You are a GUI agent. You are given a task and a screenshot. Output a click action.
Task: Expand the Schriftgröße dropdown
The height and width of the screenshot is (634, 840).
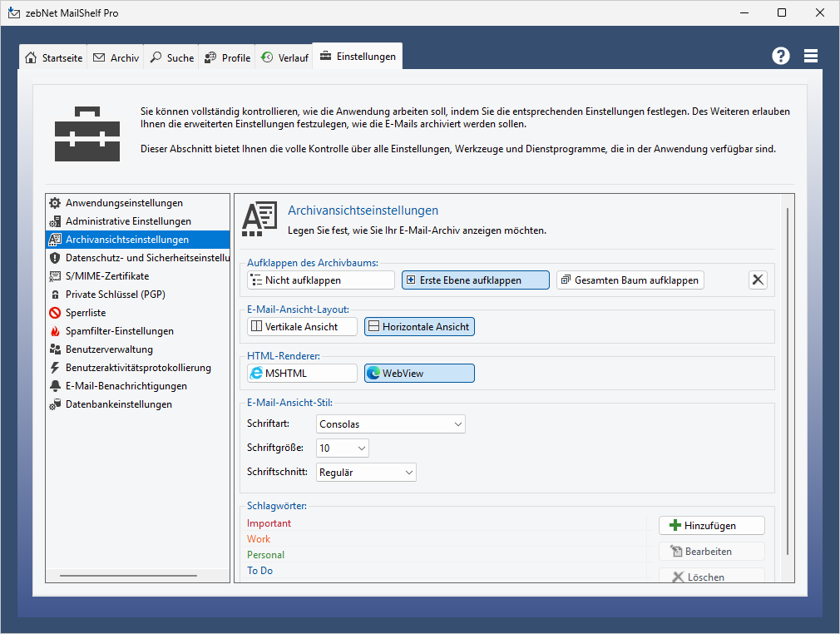343,448
